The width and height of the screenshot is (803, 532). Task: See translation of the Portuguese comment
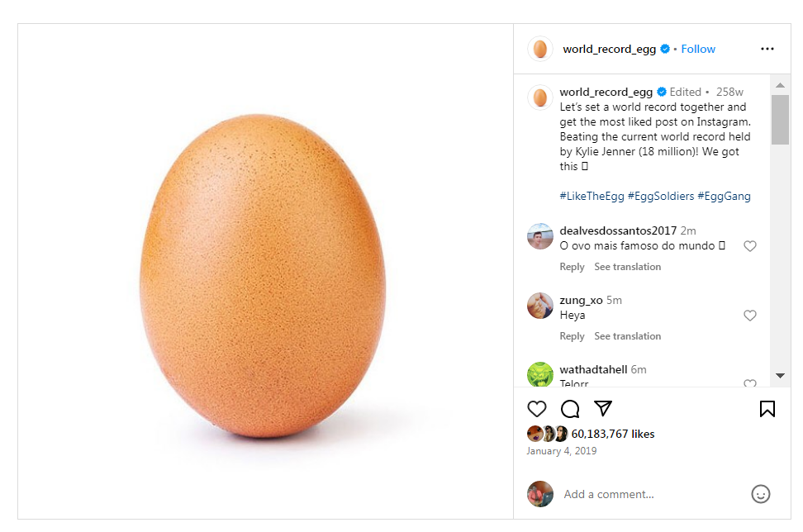pos(627,266)
